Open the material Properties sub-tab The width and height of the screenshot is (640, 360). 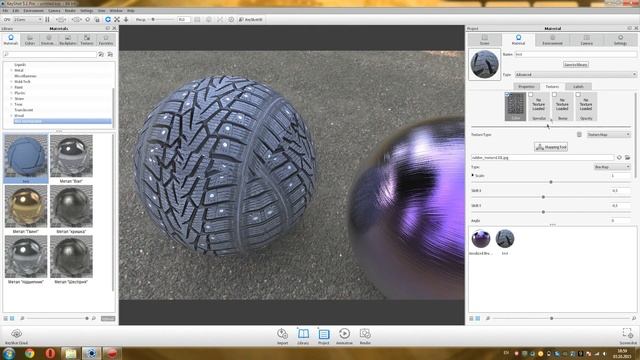click(526, 87)
